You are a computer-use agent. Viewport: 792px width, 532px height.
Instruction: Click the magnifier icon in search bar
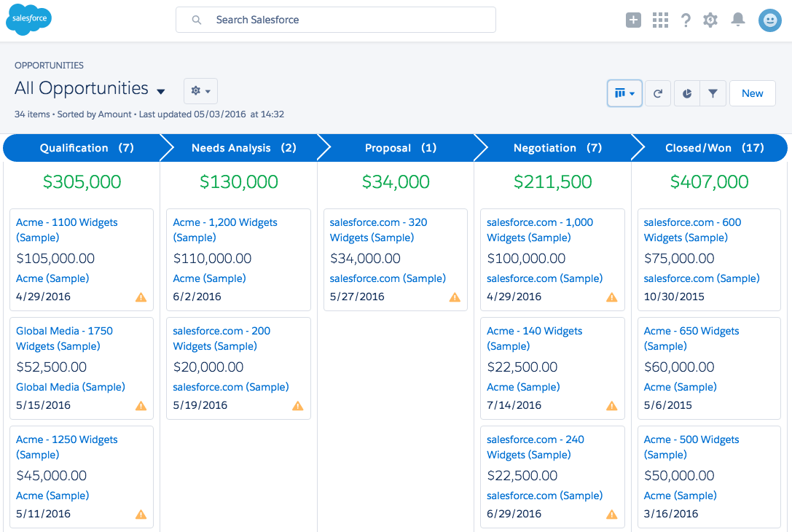pyautogui.click(x=197, y=20)
